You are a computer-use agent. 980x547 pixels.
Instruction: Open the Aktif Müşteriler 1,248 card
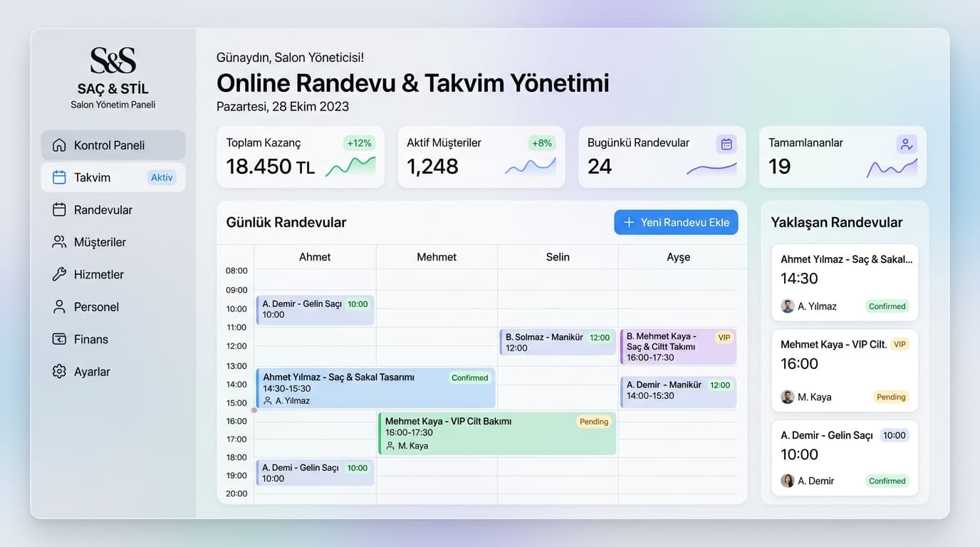coord(481,157)
